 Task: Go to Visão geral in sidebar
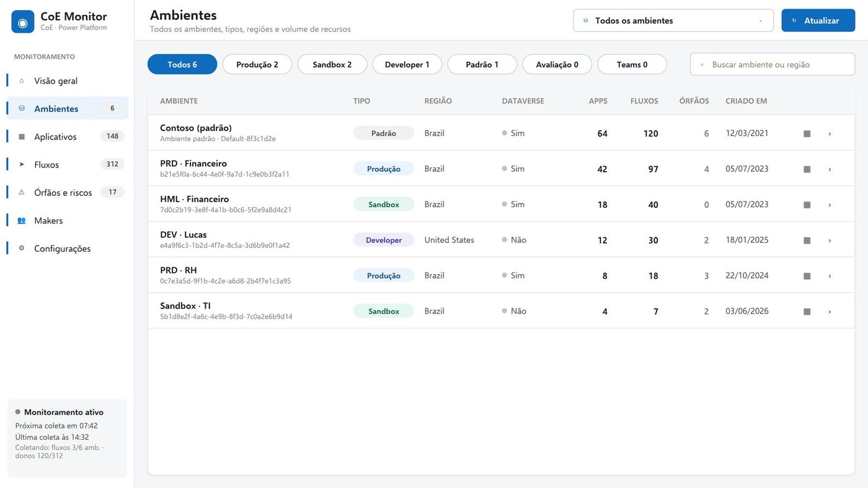[67, 81]
